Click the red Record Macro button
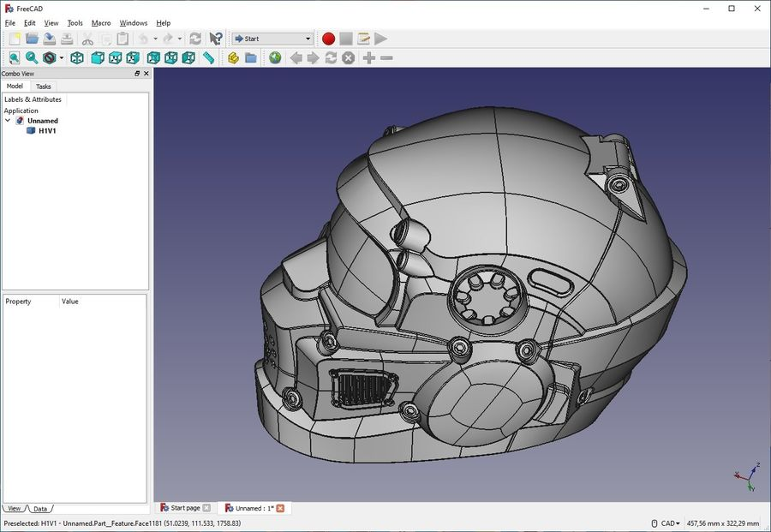 click(x=328, y=39)
